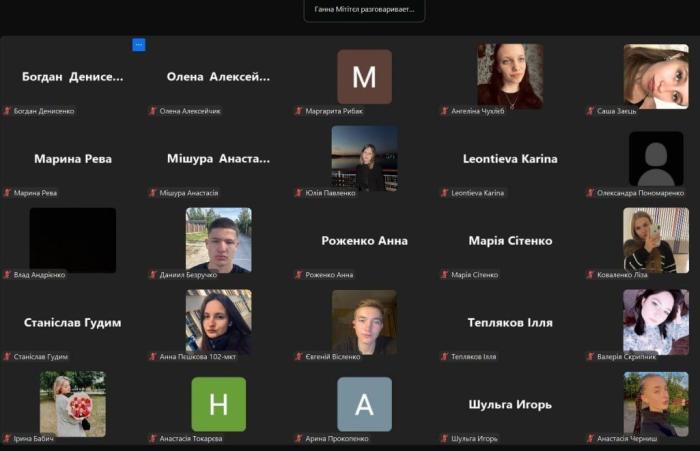Select the gray A avatar of Арина Прокопенко
The width and height of the screenshot is (700, 451).
click(364, 404)
